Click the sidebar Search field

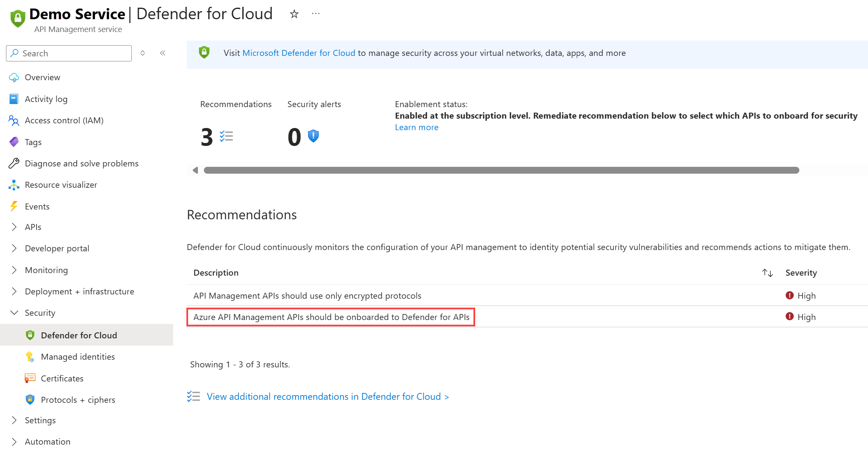tap(69, 53)
